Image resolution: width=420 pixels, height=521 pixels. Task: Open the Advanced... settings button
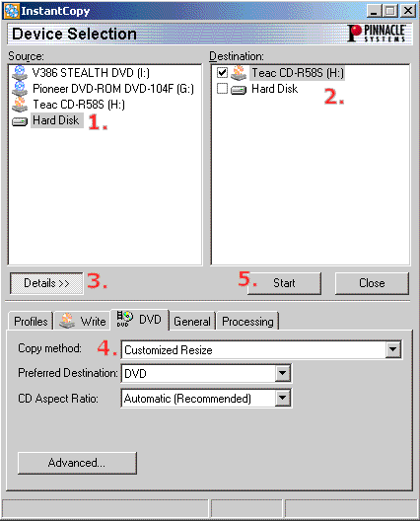(x=77, y=463)
